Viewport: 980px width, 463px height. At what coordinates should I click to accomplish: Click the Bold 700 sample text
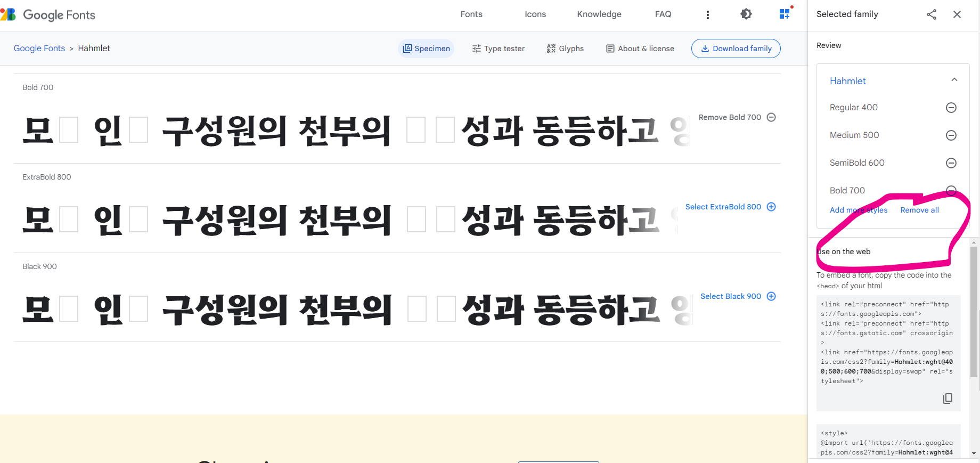pos(356,131)
